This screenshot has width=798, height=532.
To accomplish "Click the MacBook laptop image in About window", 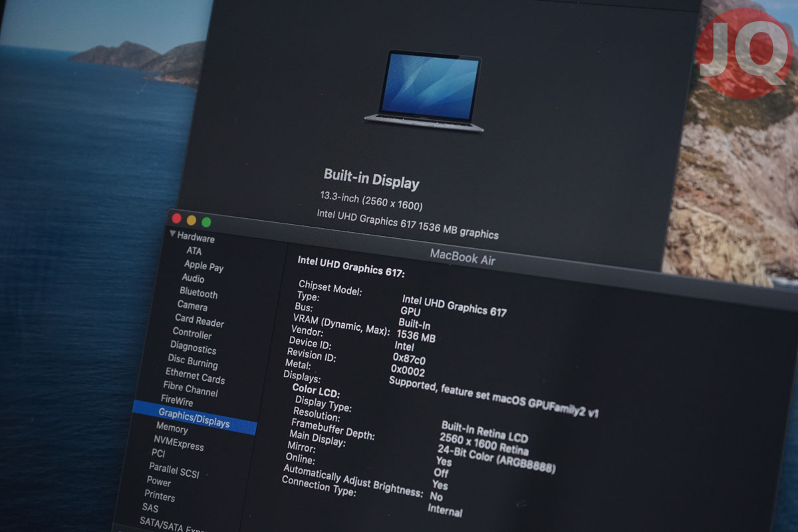I will 425,90.
